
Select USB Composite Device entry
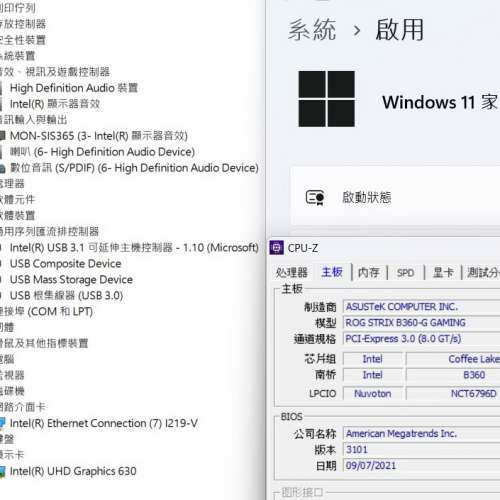66,264
